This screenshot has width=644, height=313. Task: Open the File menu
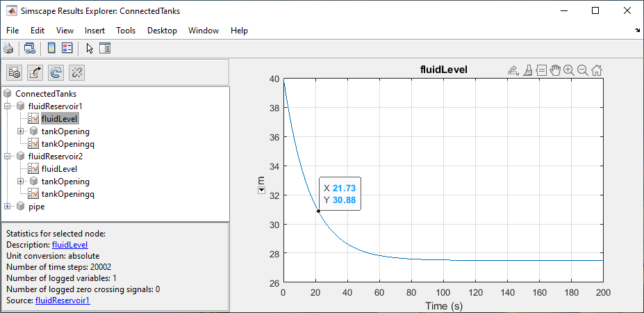click(x=13, y=31)
